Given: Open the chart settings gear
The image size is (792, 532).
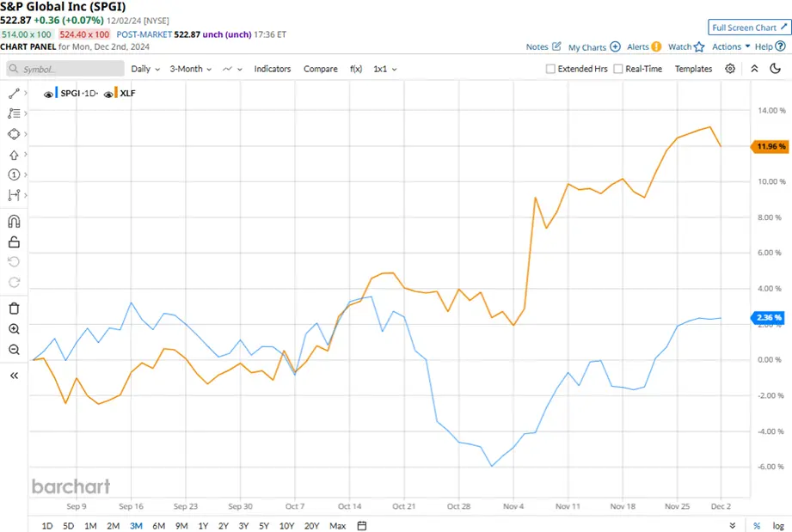Looking at the screenshot, I should [x=729, y=69].
